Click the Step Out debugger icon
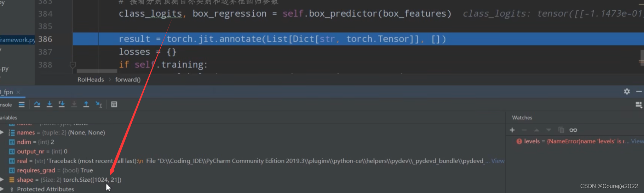This screenshot has width=644, height=193. click(x=86, y=104)
